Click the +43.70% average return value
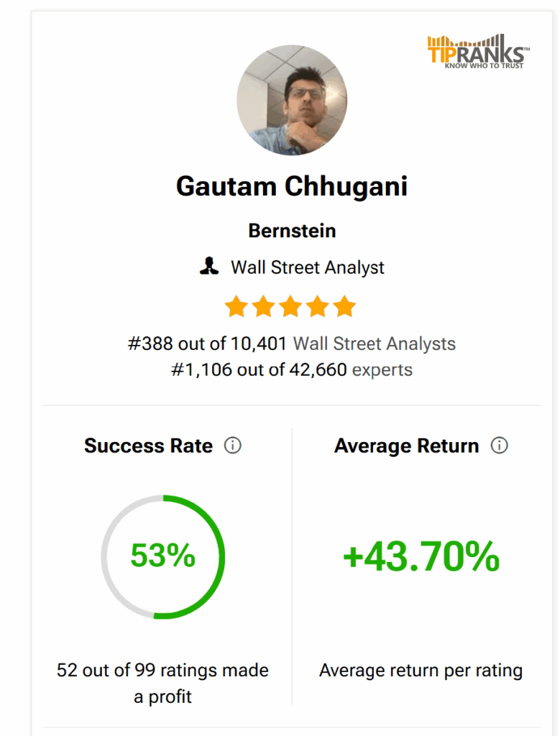 [x=421, y=556]
